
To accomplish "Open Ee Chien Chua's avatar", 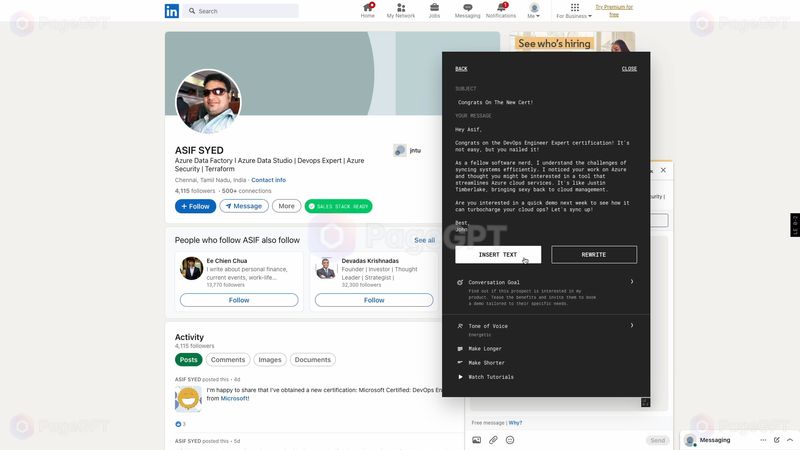I will coord(191,268).
